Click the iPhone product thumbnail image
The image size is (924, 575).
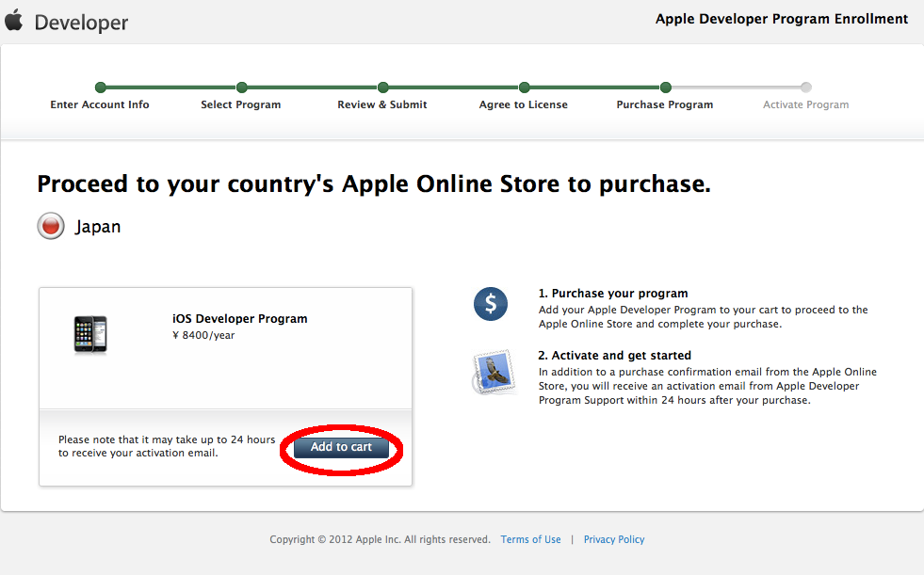pyautogui.click(x=90, y=335)
